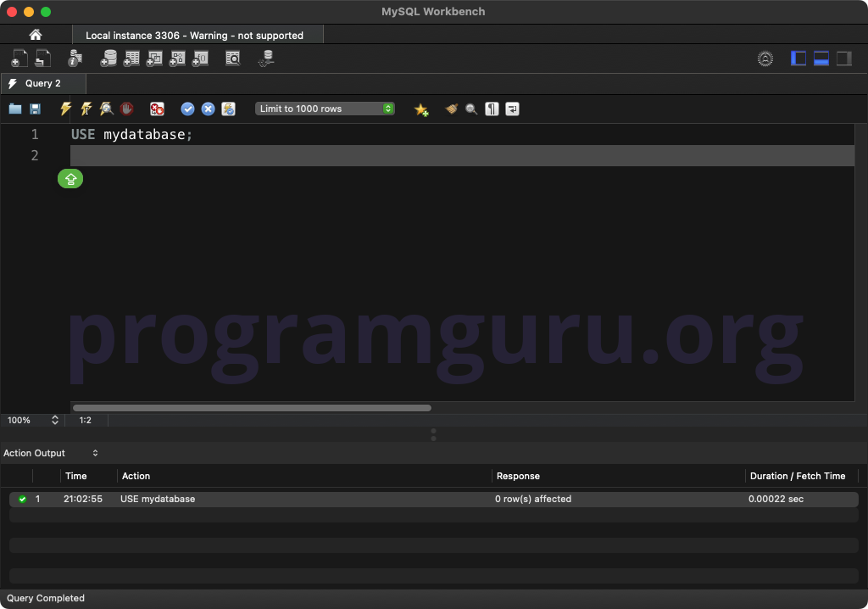Jump to error green arrow marker
Viewport: 868px width, 609px height.
point(70,178)
